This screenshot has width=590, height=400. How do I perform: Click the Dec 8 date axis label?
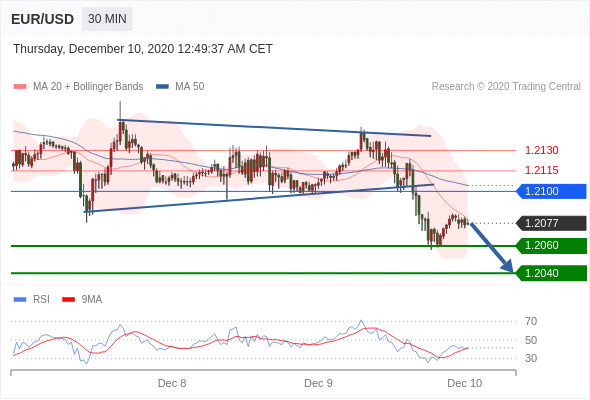coord(172,383)
